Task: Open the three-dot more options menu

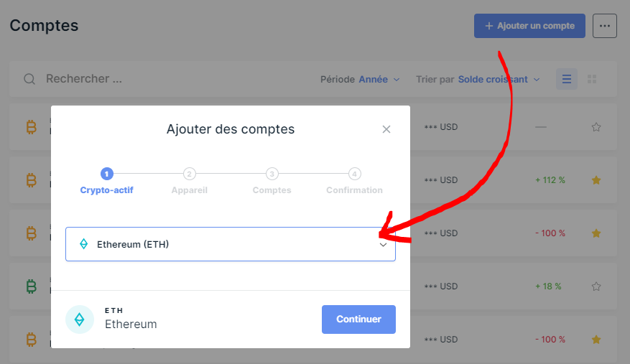Action: 604,26
